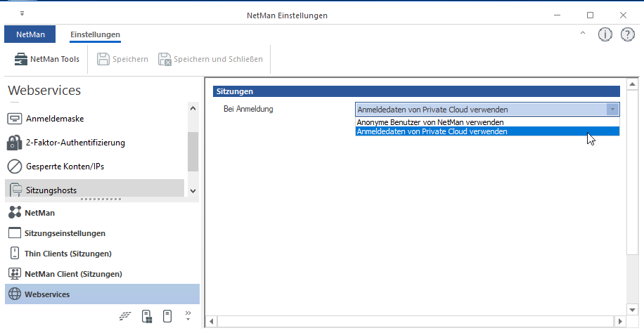Click the Anmeldemaske screen icon
This screenshot has width=644, height=333.
pyautogui.click(x=15, y=119)
